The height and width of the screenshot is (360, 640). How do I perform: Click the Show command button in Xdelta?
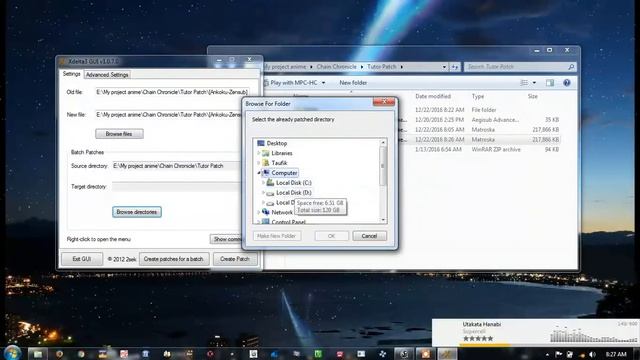coord(226,239)
